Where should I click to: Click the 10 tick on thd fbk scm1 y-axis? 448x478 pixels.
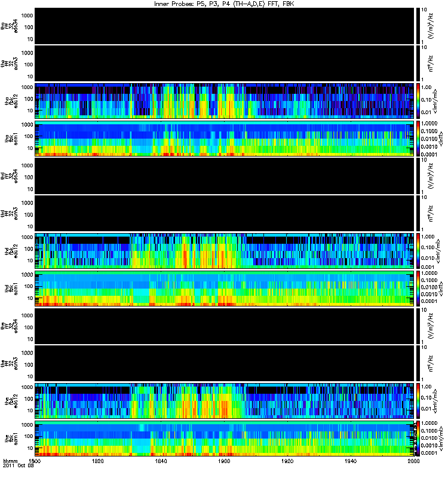point(30,298)
